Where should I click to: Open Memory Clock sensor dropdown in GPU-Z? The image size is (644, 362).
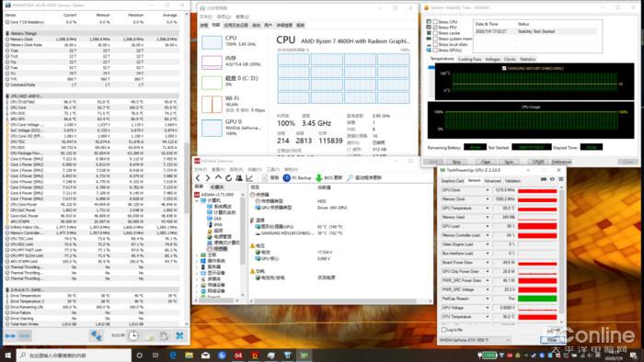(x=487, y=199)
